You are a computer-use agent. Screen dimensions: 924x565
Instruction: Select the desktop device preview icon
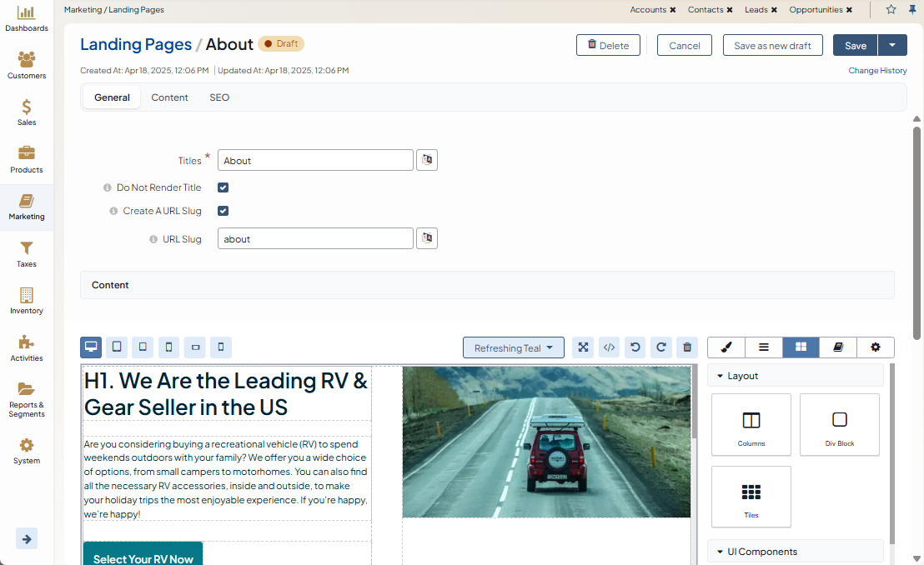[91, 347]
